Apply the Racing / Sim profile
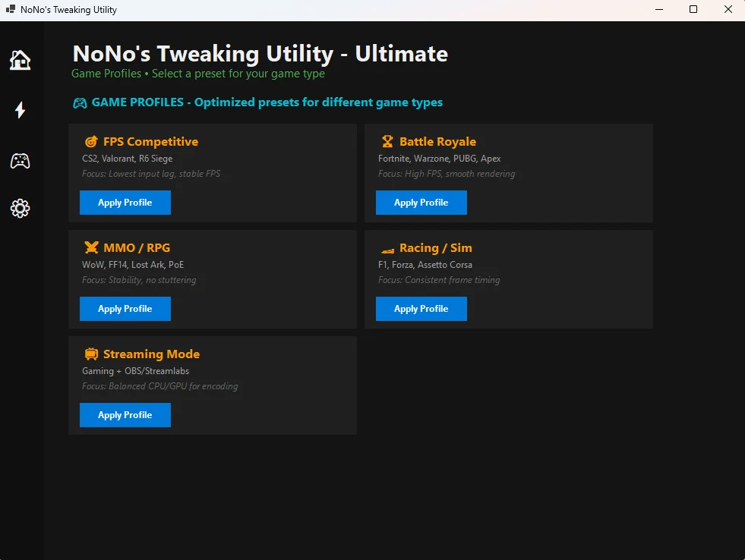 421,309
